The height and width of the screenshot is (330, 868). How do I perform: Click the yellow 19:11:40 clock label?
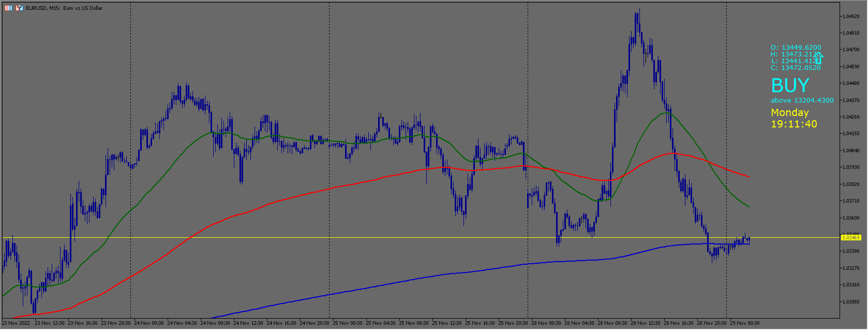pos(794,124)
